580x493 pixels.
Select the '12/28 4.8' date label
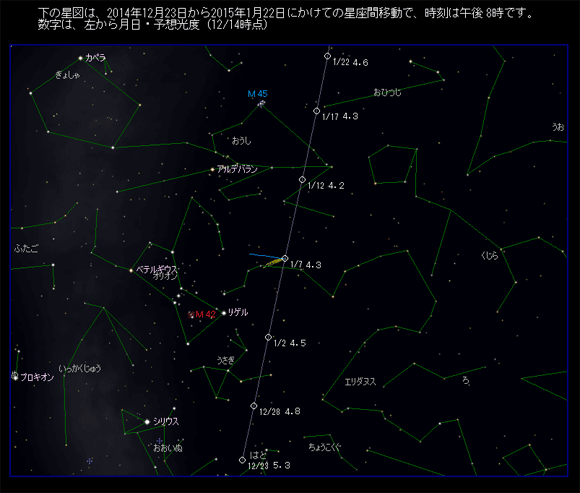(x=280, y=411)
